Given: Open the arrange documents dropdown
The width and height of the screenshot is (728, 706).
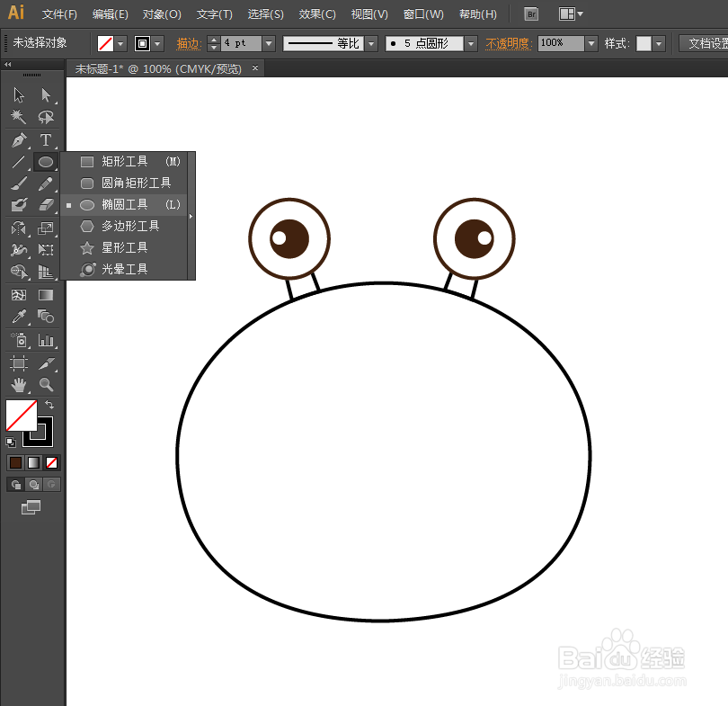Looking at the screenshot, I should (x=571, y=13).
